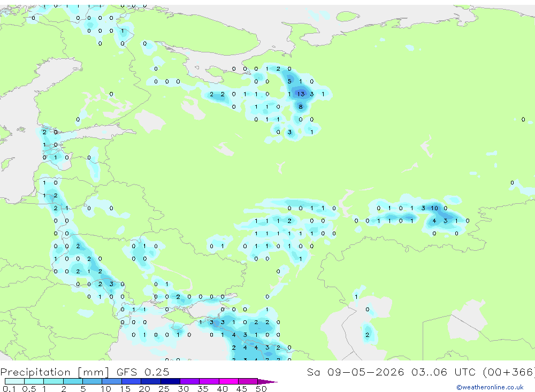Click the 'GFS 0.25' model label

point(143,372)
